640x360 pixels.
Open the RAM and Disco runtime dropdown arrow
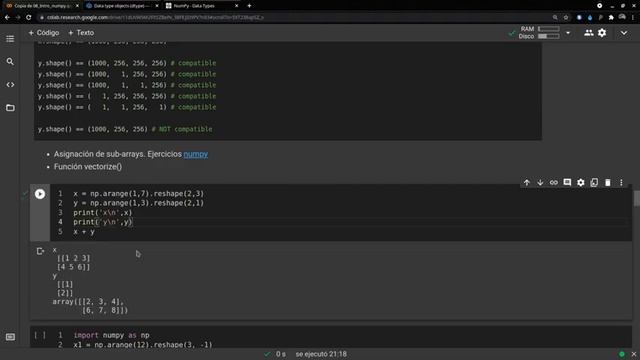568,33
